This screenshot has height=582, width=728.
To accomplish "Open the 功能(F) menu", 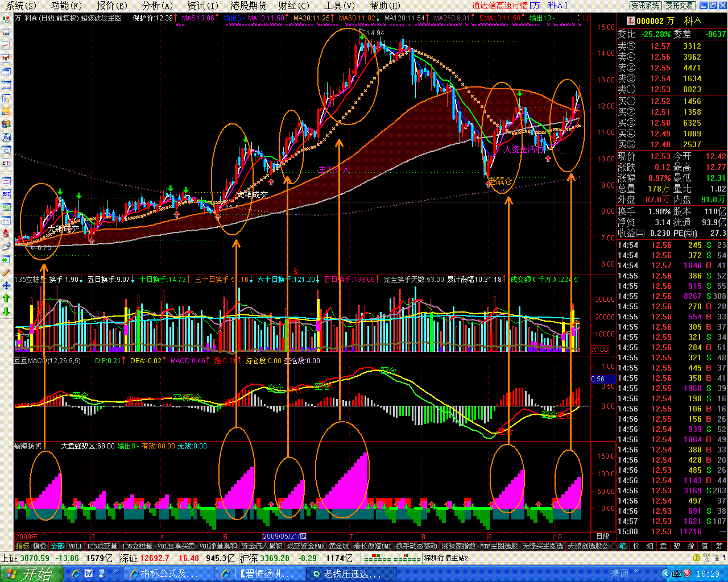I will point(66,6).
